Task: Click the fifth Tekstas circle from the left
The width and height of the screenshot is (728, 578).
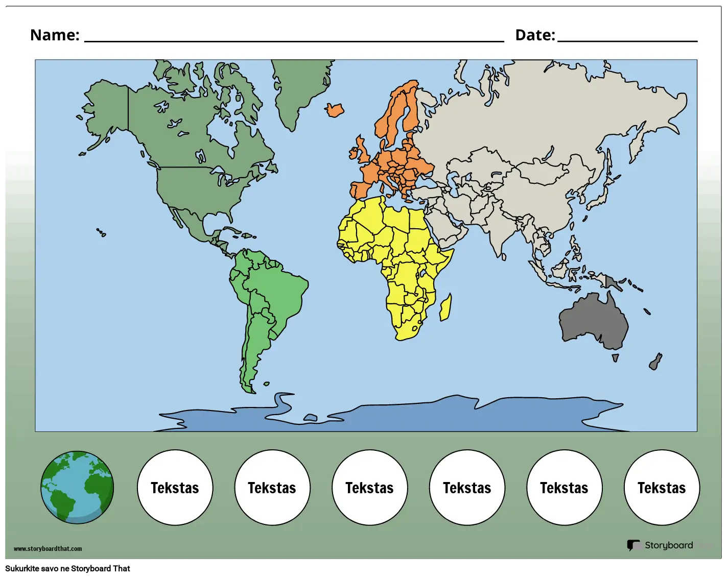Action: click(564, 488)
